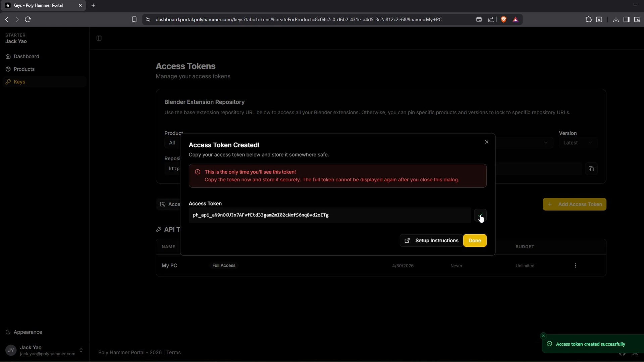Open the My PC row options menu

pos(576,266)
